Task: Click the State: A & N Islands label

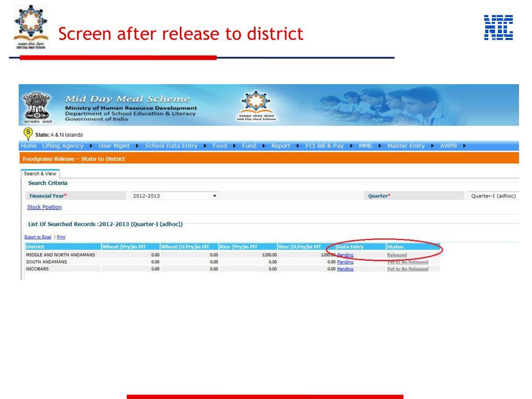Action: point(59,135)
